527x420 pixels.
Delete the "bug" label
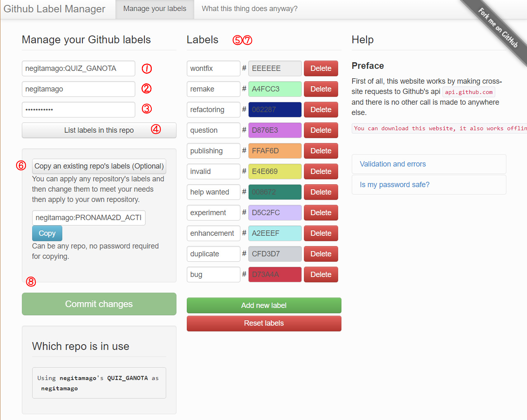pos(321,274)
